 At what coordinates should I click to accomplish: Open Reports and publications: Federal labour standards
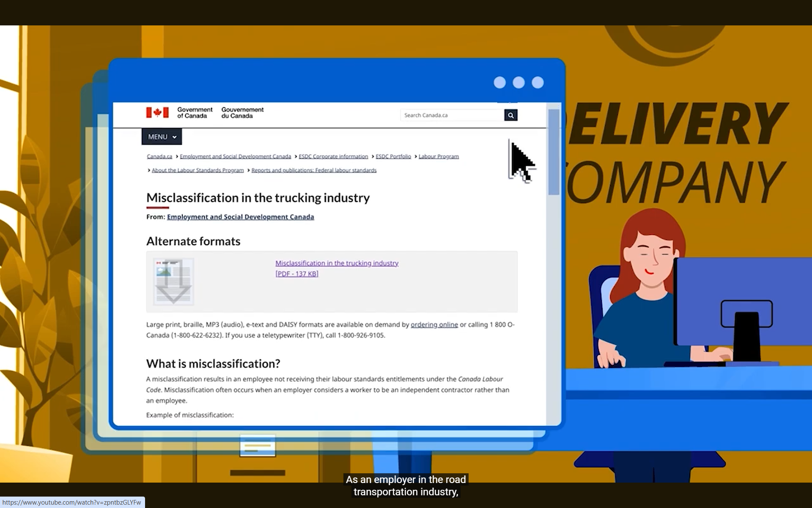(314, 170)
